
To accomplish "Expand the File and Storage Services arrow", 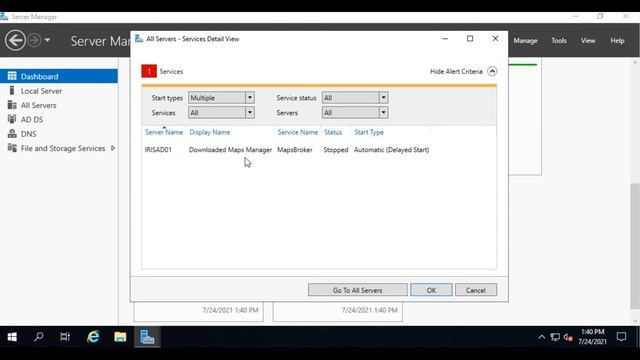I will [113, 148].
